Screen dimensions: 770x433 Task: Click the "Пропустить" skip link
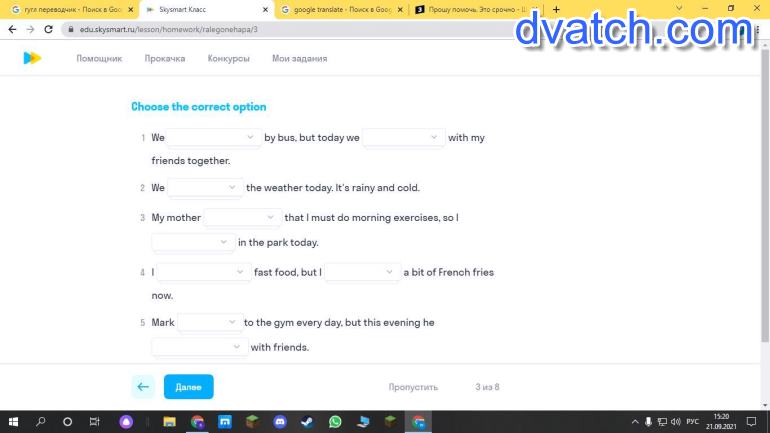(413, 387)
